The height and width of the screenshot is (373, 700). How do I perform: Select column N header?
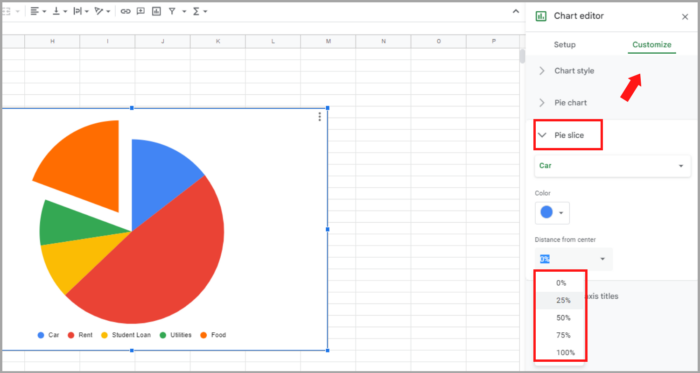click(383, 41)
